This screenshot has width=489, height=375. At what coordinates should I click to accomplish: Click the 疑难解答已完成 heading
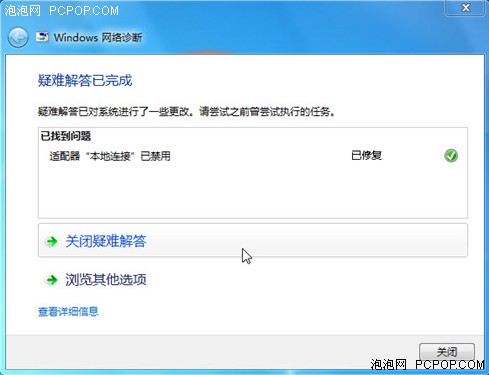[85, 81]
